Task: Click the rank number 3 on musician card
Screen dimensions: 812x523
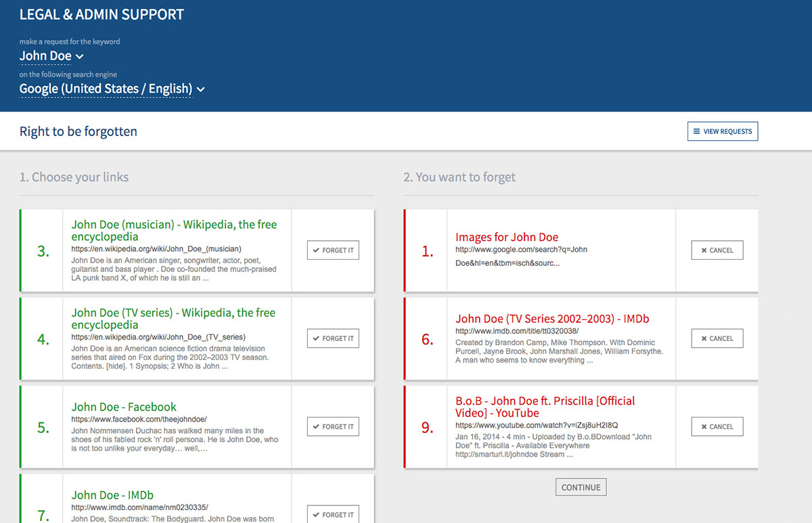Action: tap(43, 252)
